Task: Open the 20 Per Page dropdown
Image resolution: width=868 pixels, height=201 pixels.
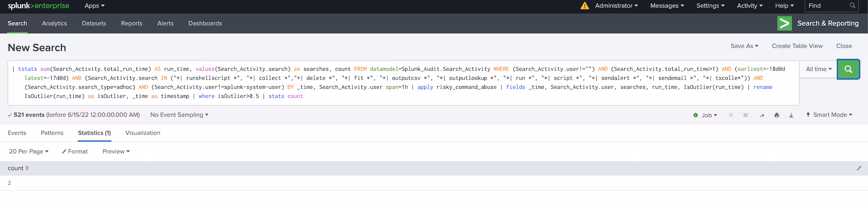Action: coord(29,151)
